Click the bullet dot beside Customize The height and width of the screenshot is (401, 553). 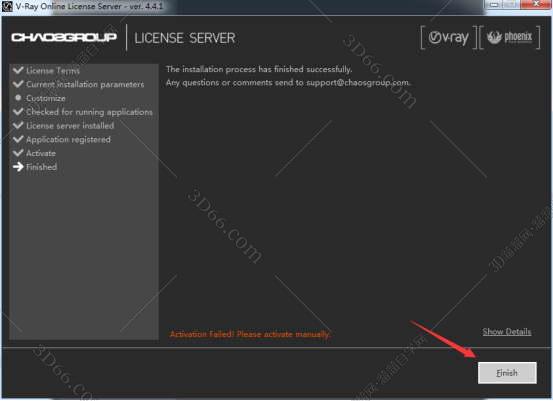coord(18,98)
